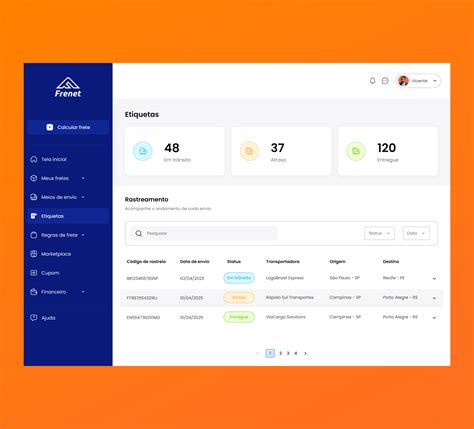The width and height of the screenshot is (474, 429).
Task: Go to previous page arrow
Action: tap(257, 353)
